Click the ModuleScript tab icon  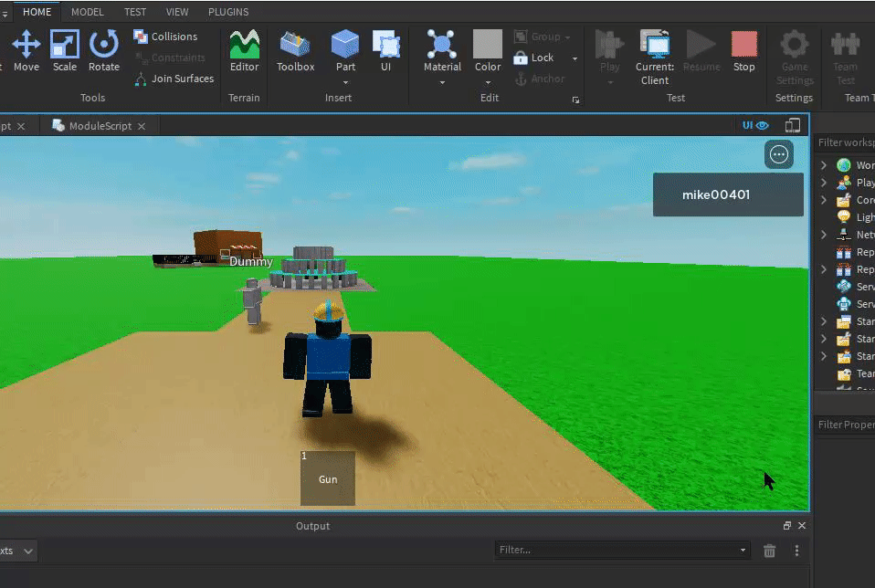coord(58,125)
